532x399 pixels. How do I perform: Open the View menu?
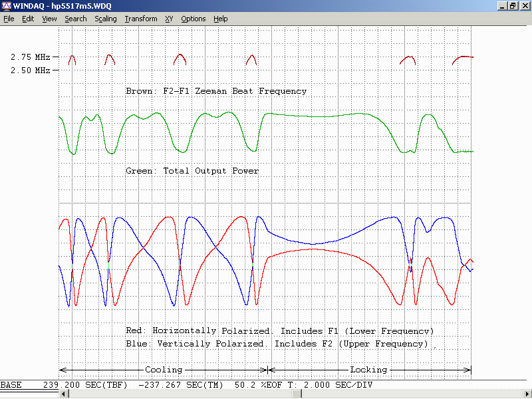click(x=49, y=19)
